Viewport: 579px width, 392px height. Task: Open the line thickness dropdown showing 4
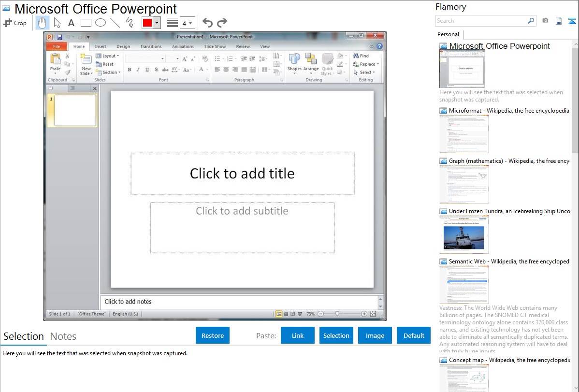click(187, 23)
